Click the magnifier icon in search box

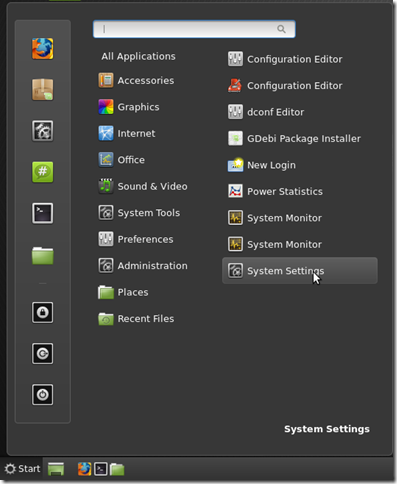[281, 29]
